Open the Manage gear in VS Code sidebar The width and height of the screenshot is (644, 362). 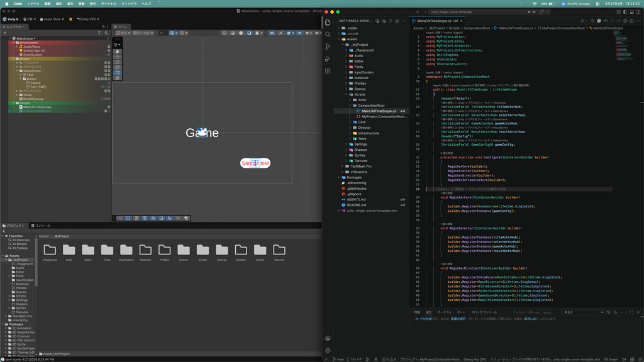pos(328,351)
